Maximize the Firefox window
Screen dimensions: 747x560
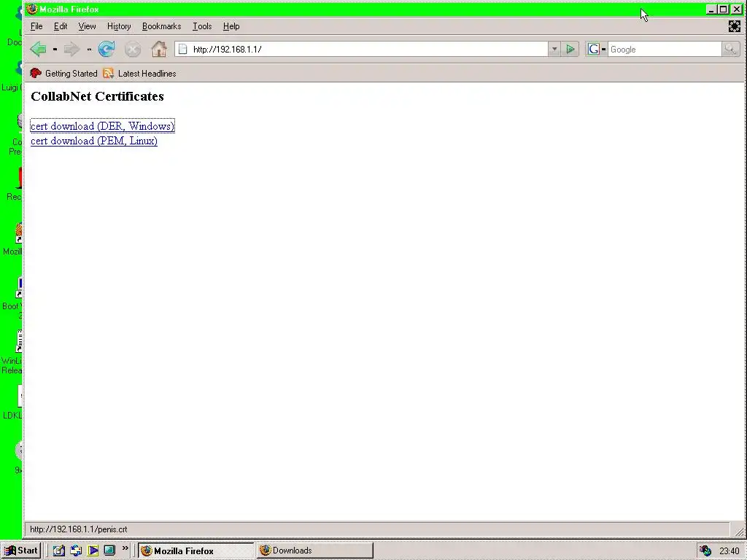(724, 9)
